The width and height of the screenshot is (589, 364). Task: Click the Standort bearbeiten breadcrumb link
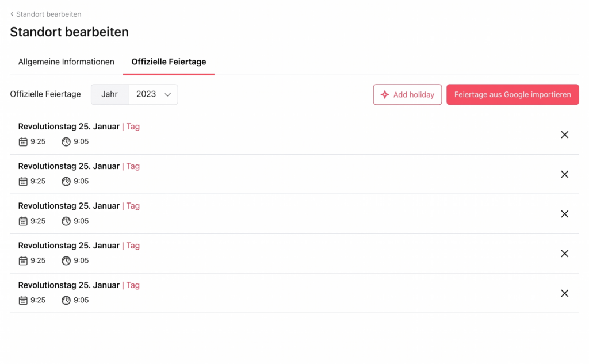pos(49,14)
